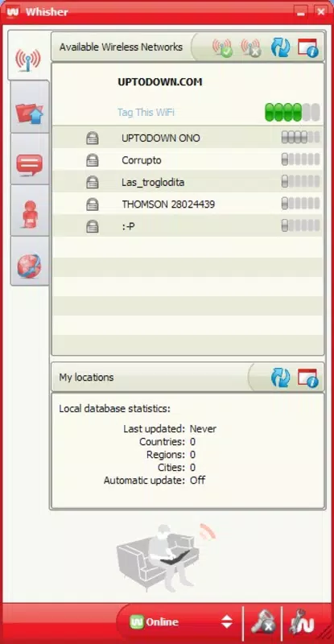The height and width of the screenshot is (644, 334).
Task: Refresh the My locations database
Action: [x=281, y=378]
